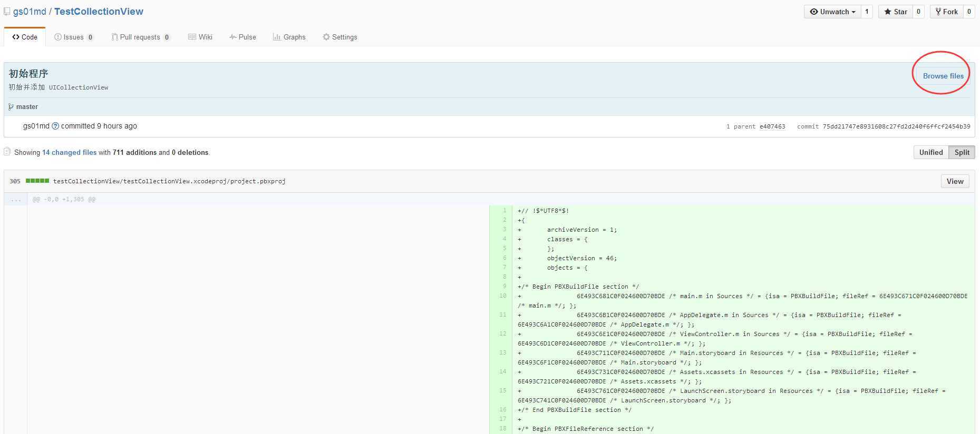
Task: Click the "Begin PBXBuildFile section" comment line
Action: click(x=578, y=287)
